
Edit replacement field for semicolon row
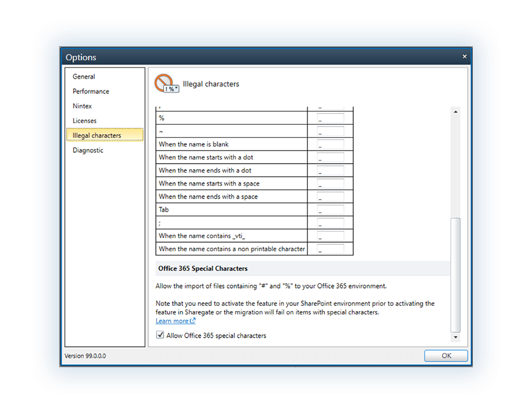coord(330,222)
